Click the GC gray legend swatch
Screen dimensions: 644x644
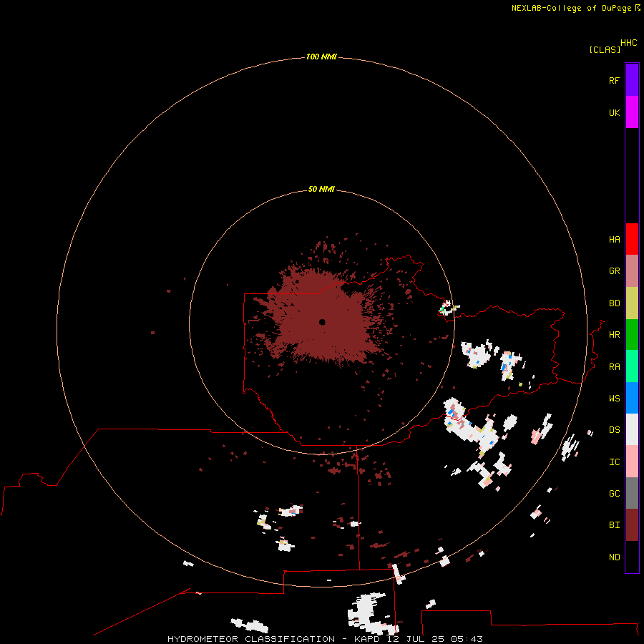632,493
